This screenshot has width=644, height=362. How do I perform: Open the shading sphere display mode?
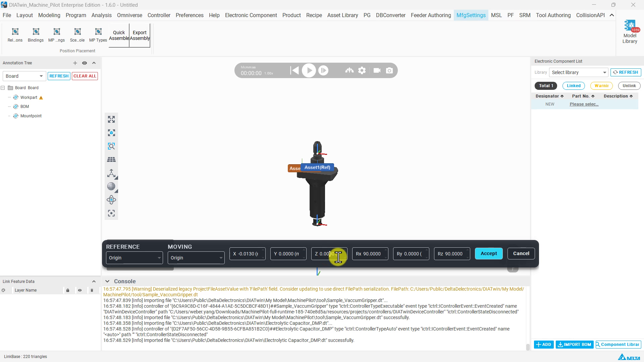[x=111, y=186]
